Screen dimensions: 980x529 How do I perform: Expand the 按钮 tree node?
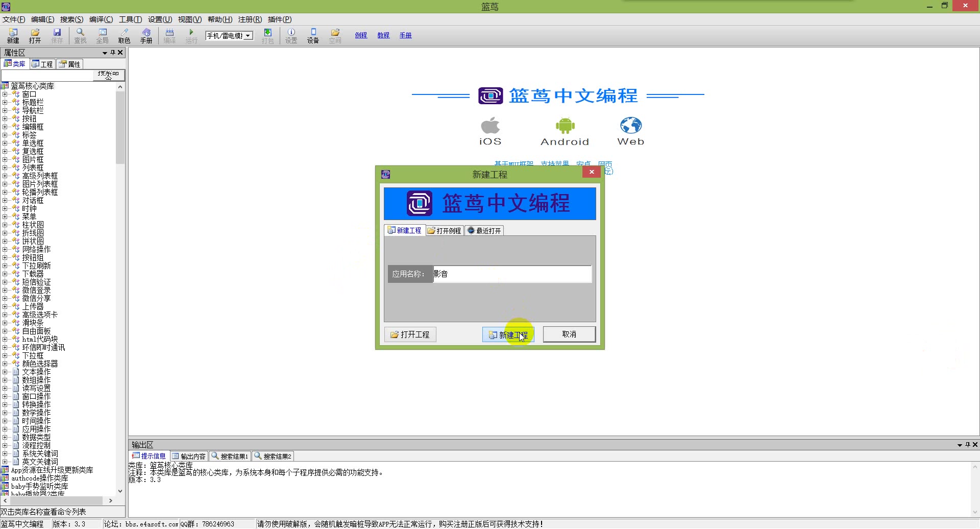pos(5,119)
